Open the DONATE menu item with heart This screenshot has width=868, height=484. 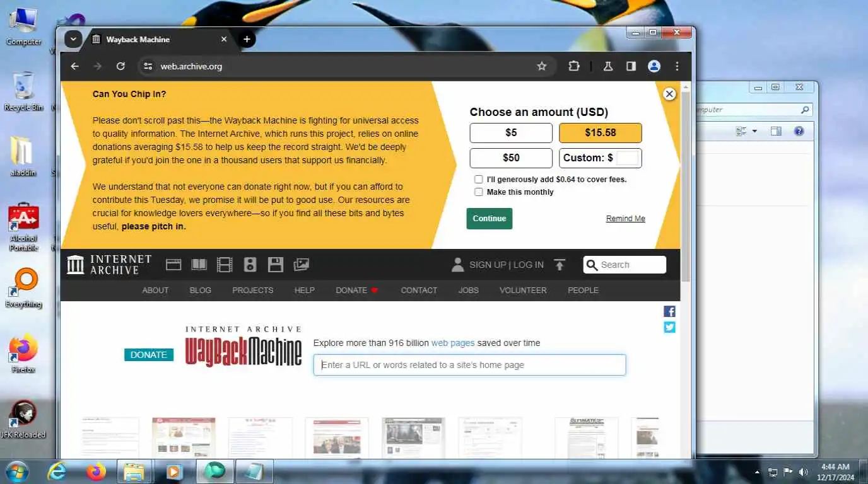[x=357, y=291]
